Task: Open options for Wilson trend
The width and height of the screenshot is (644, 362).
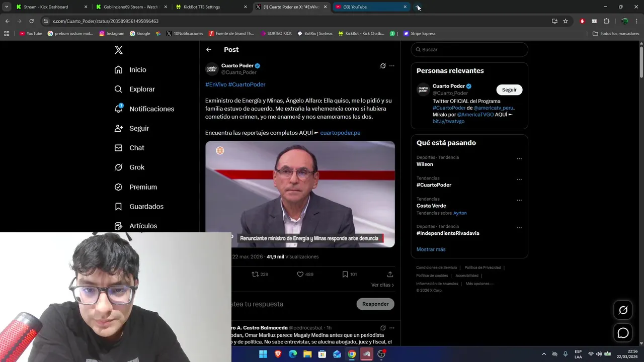Action: [x=519, y=159]
